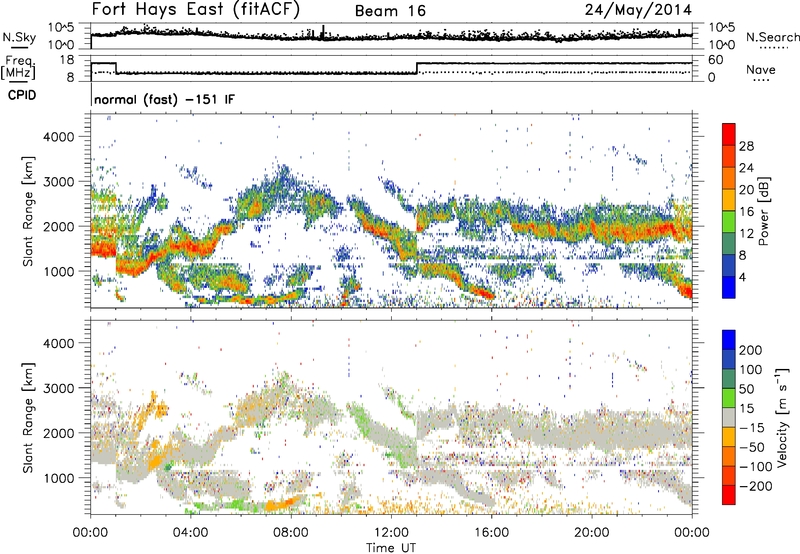
Task: Click the '04:00' time axis tick
Action: coord(190,533)
